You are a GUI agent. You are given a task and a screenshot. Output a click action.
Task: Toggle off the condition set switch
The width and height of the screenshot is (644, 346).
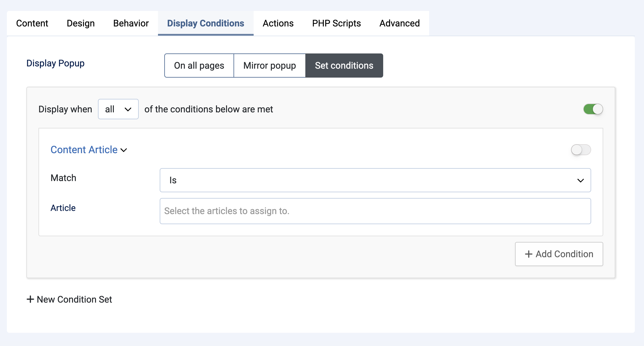click(593, 109)
